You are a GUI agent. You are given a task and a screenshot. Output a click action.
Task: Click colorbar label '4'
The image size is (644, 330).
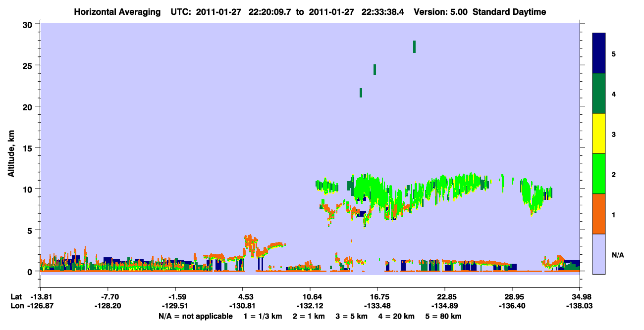[614, 94]
